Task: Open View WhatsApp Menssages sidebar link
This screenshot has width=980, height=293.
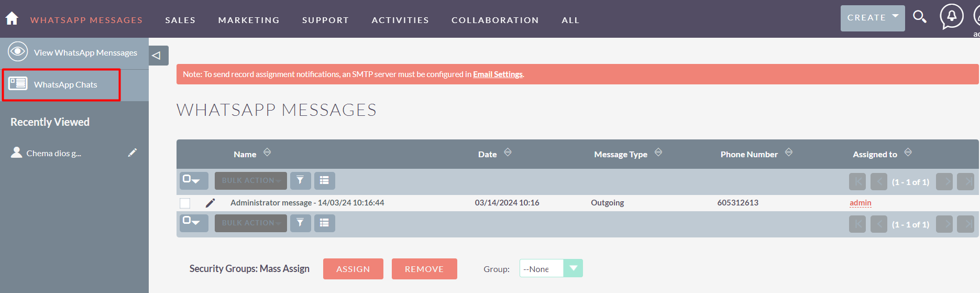Action: point(85,52)
